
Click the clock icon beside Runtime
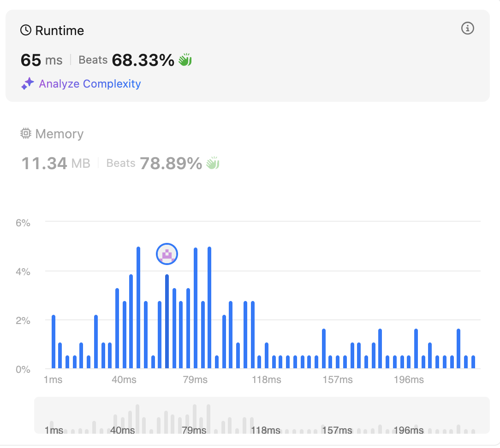coord(26,30)
